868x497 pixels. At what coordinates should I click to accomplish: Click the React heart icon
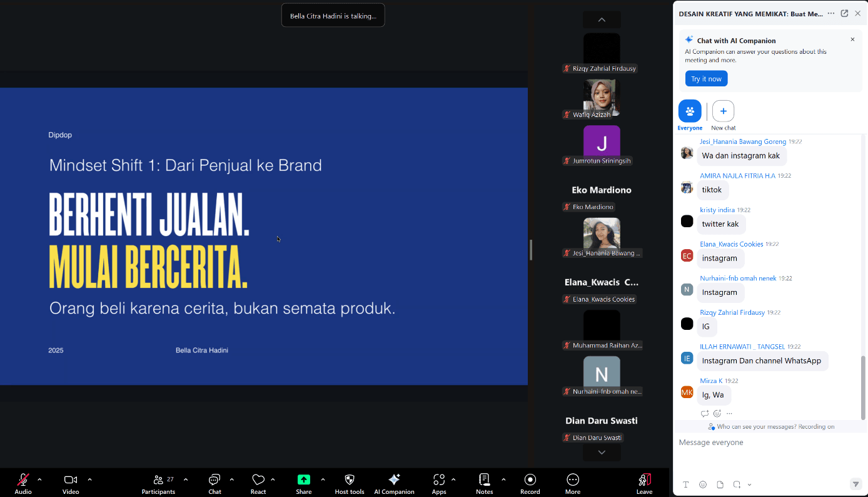pyautogui.click(x=258, y=480)
